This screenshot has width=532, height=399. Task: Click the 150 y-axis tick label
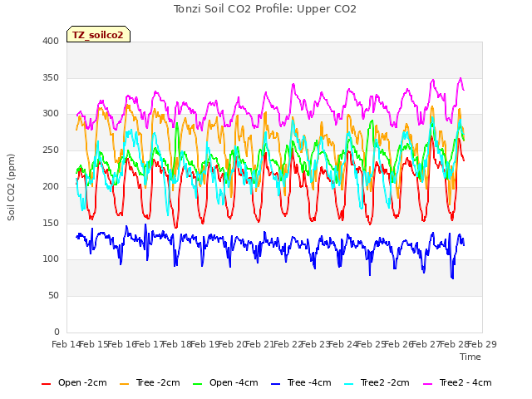pyautogui.click(x=51, y=223)
